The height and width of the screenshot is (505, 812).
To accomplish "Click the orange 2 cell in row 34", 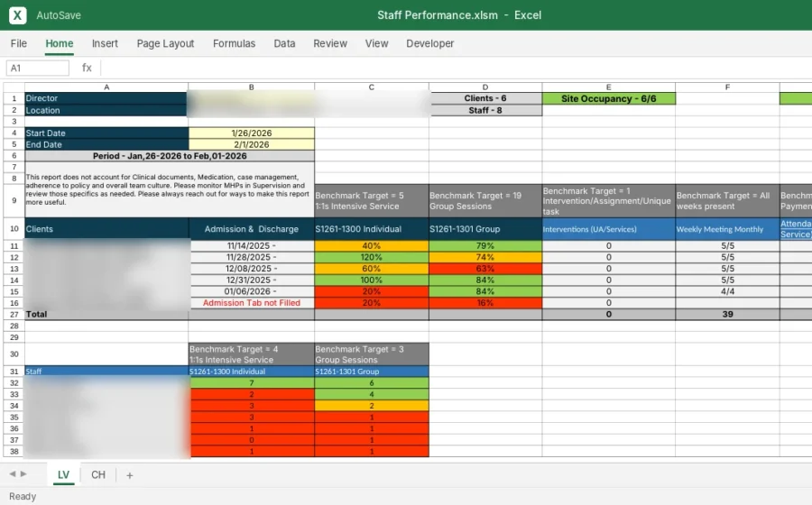I will pos(372,406).
